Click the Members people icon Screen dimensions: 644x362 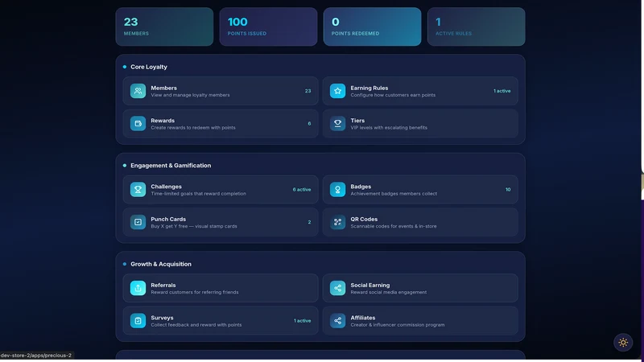coord(138,91)
